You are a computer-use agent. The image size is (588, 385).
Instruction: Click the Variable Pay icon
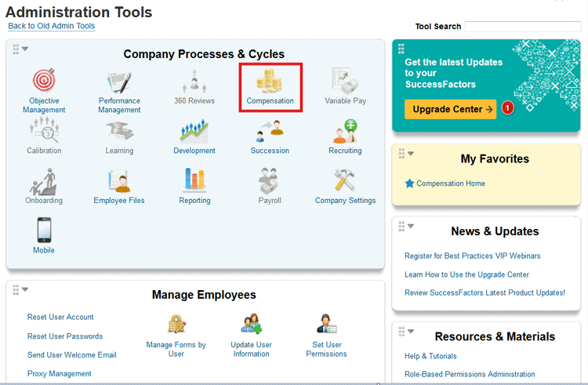pos(345,81)
